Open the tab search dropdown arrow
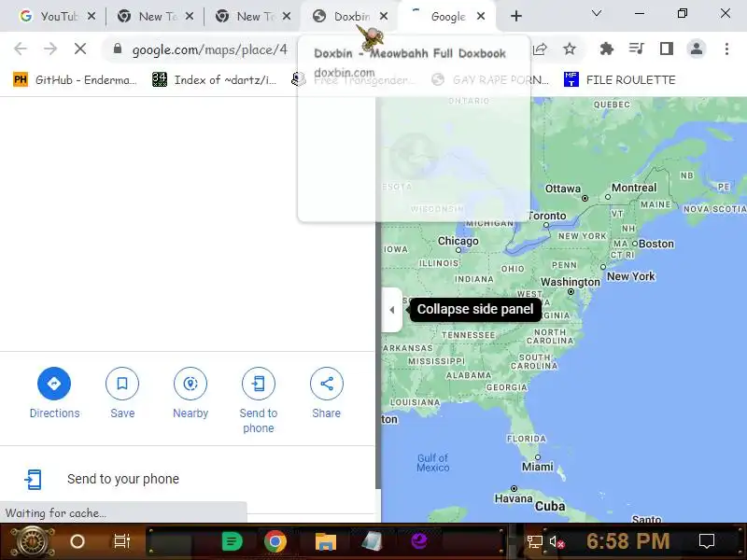Image resolution: width=747 pixels, height=560 pixels. [597, 14]
